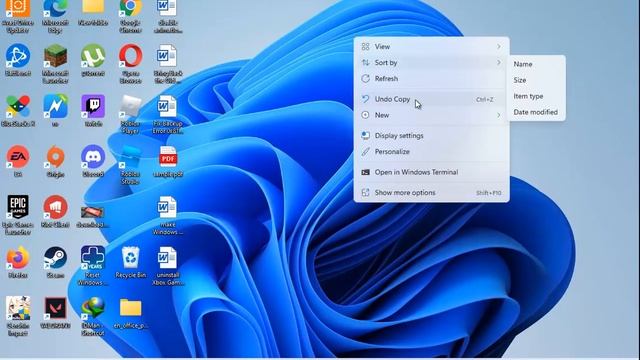
Task: Choose Undo Copy in the context menu
Action: click(431, 99)
